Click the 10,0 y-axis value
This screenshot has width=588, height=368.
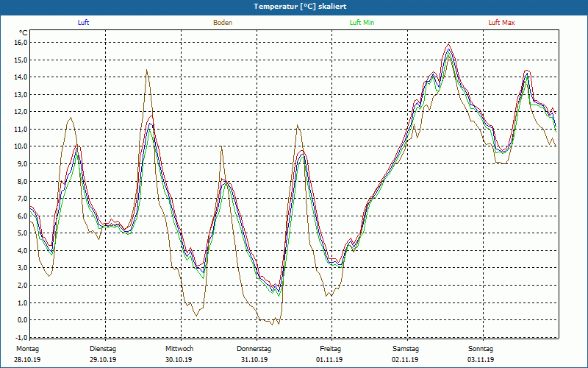(x=21, y=146)
